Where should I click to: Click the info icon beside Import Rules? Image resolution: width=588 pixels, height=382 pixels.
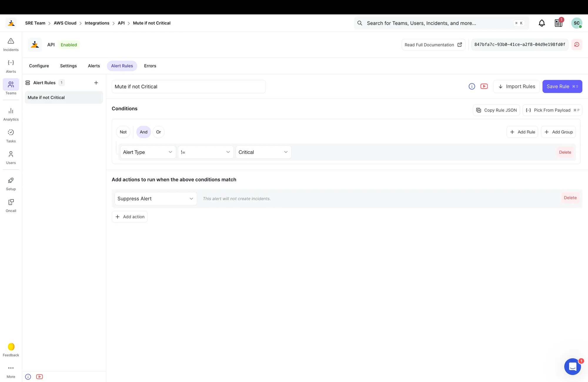point(472,86)
